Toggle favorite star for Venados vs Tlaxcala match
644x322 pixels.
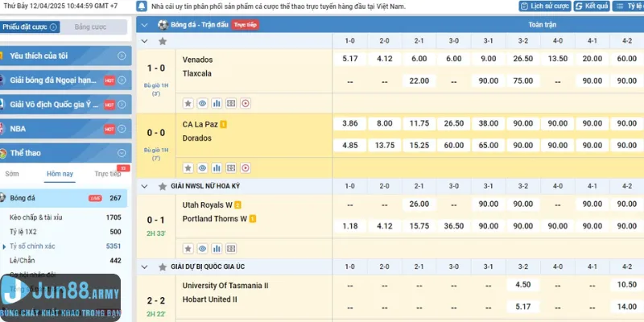coord(188,103)
